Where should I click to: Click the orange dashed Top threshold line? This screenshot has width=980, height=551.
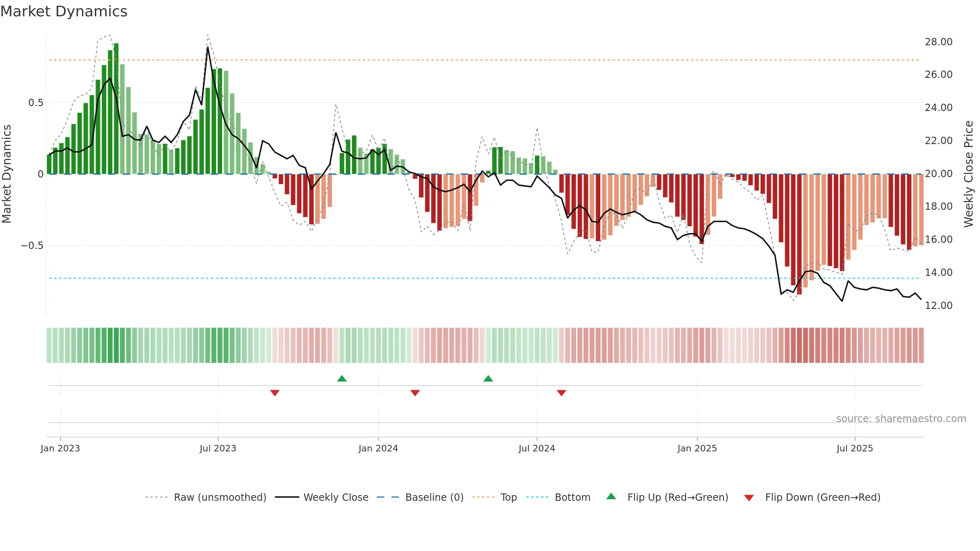pos(484,60)
